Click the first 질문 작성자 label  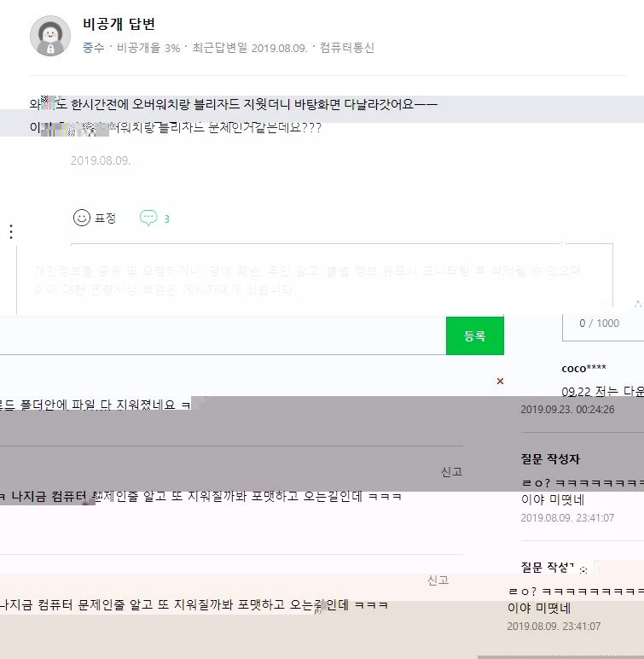550,458
